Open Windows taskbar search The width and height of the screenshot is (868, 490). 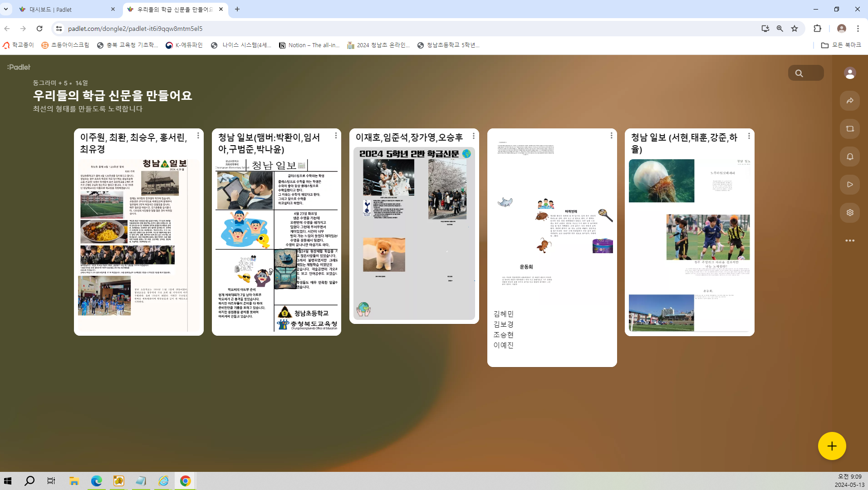click(29, 481)
